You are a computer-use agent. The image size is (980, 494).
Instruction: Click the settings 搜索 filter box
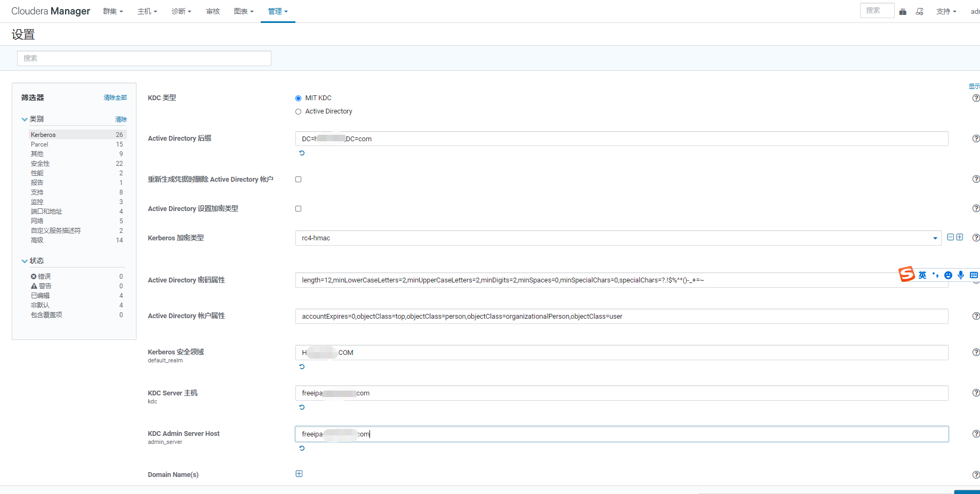(x=144, y=58)
